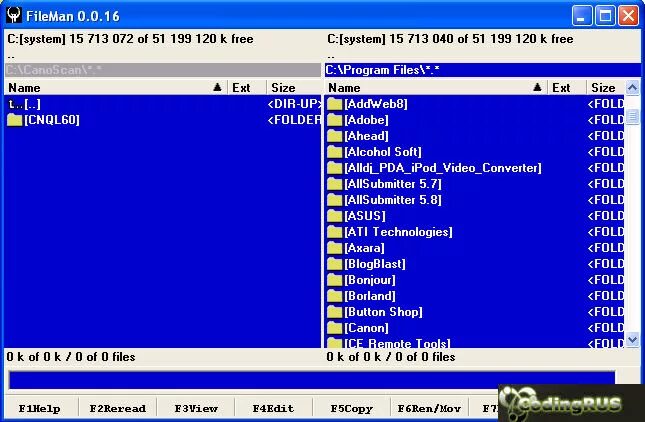Screen dimensions: 645x422
Task: Click the C:\CanoScan\*.* path bar
Action: 162,70
